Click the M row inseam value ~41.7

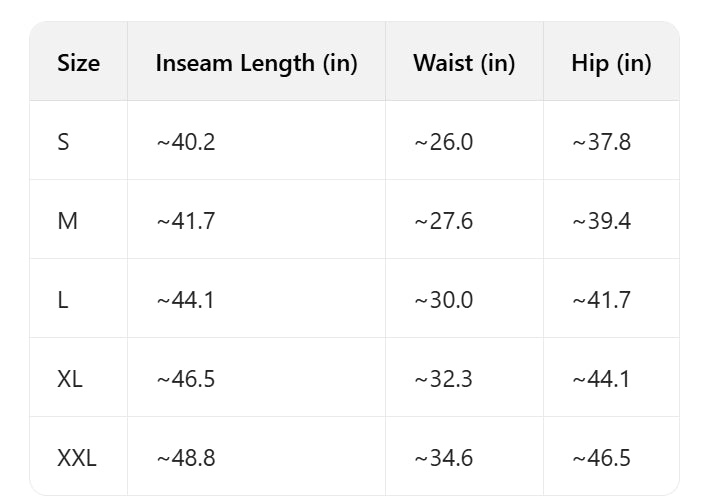[x=186, y=221]
